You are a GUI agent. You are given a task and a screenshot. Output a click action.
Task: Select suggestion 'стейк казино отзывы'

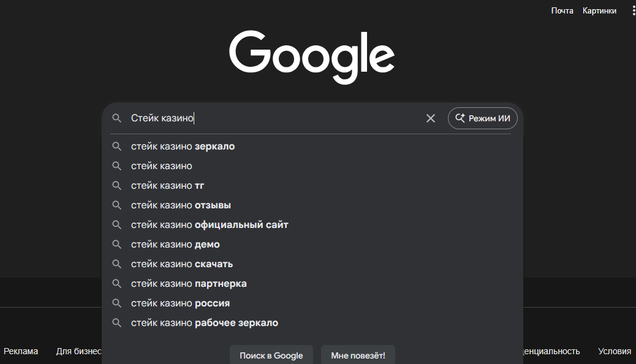click(x=181, y=205)
